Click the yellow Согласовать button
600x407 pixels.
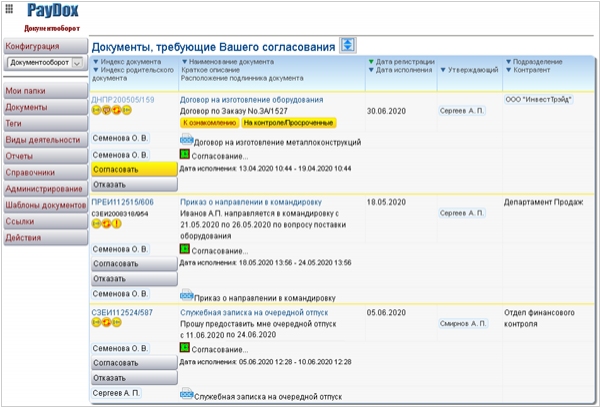tap(134, 169)
